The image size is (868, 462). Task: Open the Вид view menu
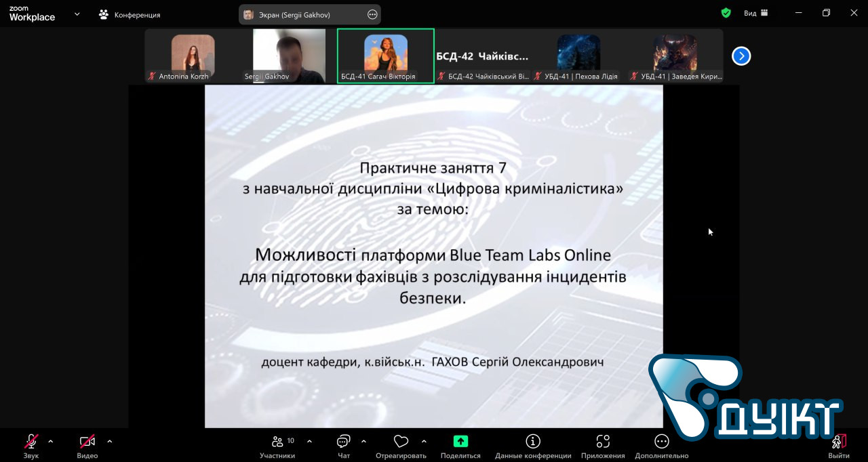coord(755,13)
